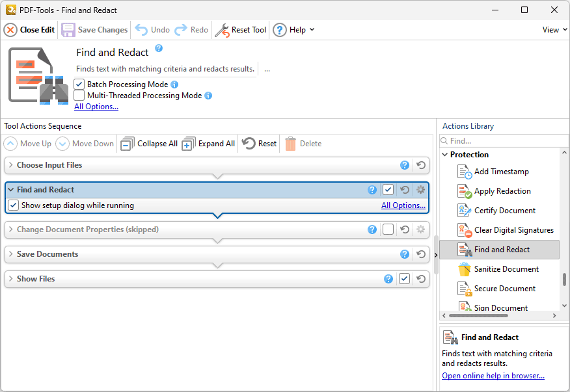Image resolution: width=570 pixels, height=392 pixels.
Task: Click the Reset Tool wrench icon
Action: (x=222, y=30)
